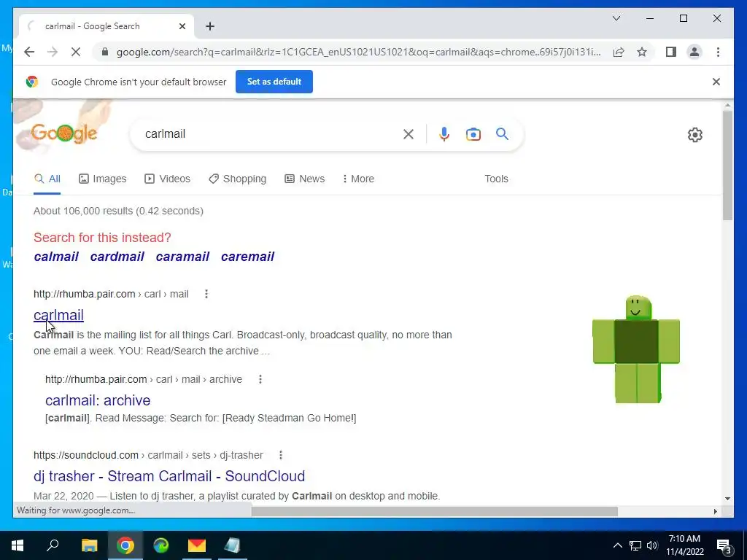Click the address bar URL
The image size is (747, 560).
tap(358, 52)
